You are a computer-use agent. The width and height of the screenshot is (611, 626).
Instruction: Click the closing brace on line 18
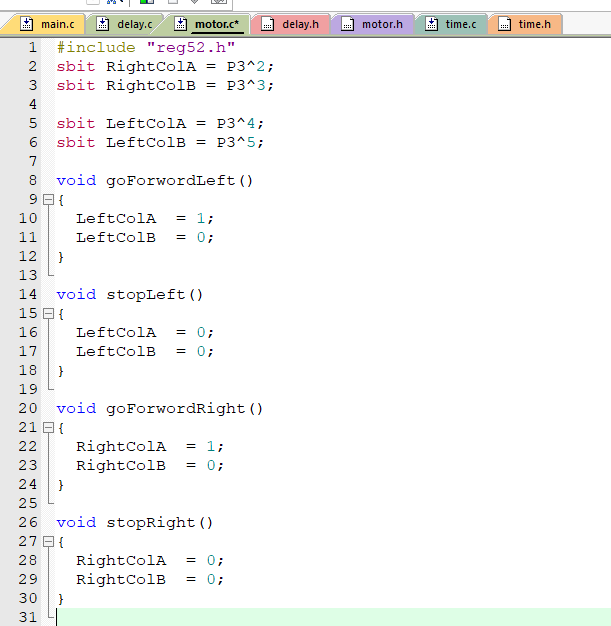(61, 370)
